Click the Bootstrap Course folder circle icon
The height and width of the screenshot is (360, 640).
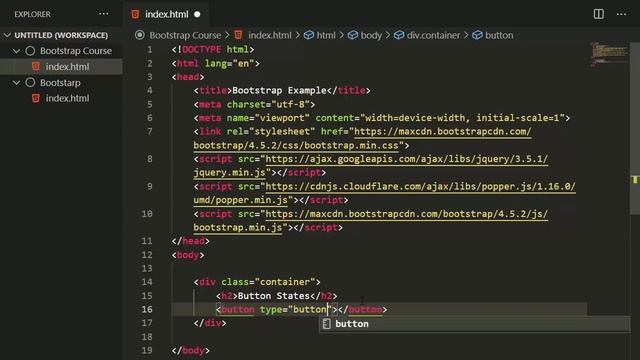(x=30, y=51)
